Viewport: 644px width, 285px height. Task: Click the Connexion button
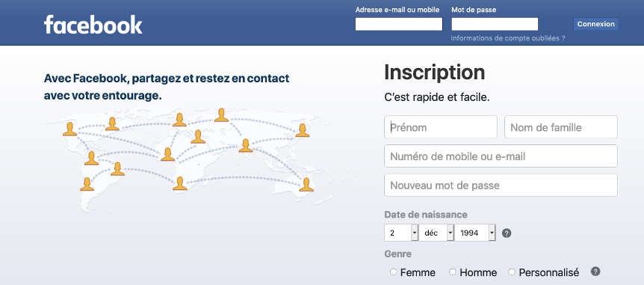pos(596,24)
